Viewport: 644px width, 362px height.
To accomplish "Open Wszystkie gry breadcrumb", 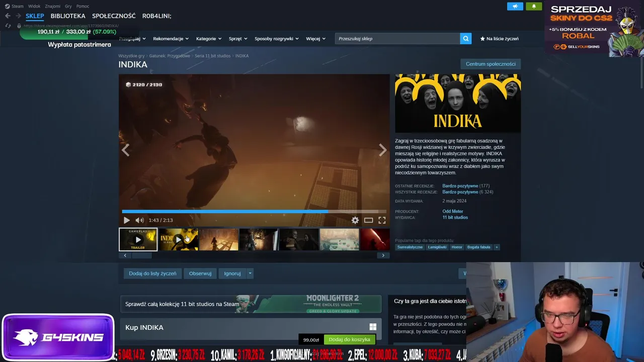I will click(x=131, y=56).
